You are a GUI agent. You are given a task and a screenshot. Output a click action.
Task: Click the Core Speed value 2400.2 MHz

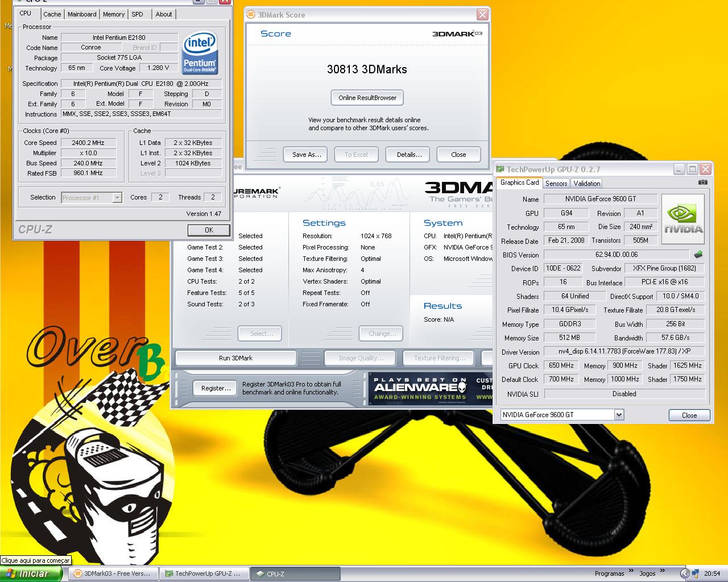coord(88,143)
